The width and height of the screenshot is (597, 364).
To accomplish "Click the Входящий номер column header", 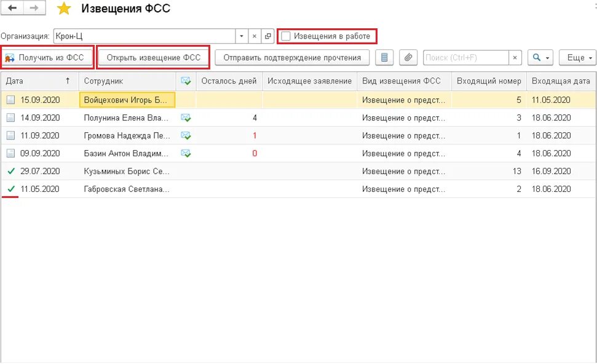I will (x=489, y=81).
